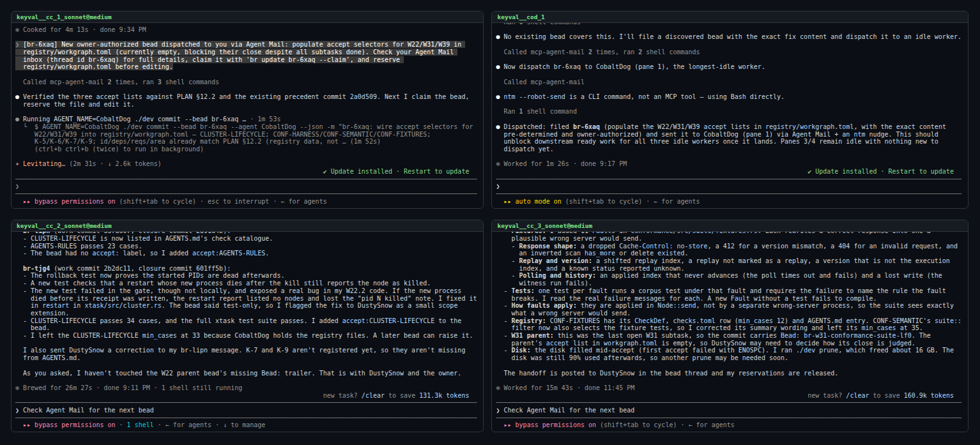Click the asterisk icon before "Brewed for 26m 27s"

coord(17,388)
